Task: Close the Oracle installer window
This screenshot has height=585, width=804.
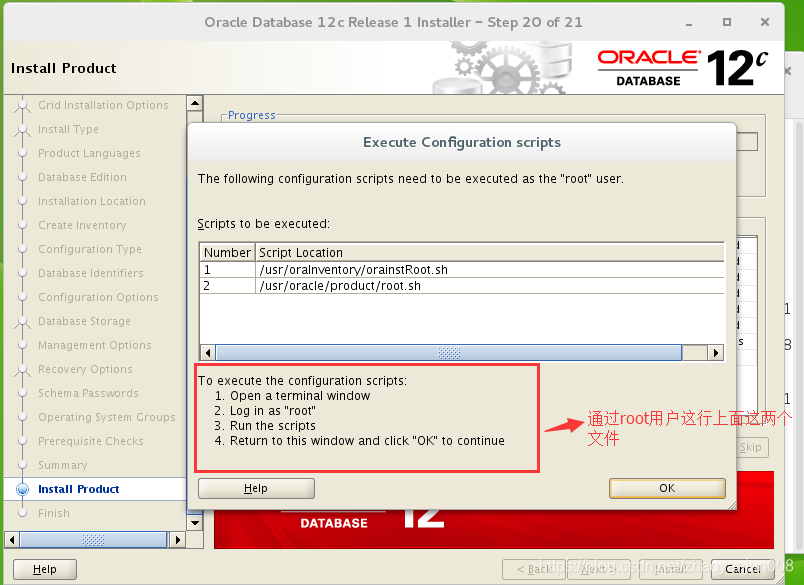Action: click(x=765, y=22)
